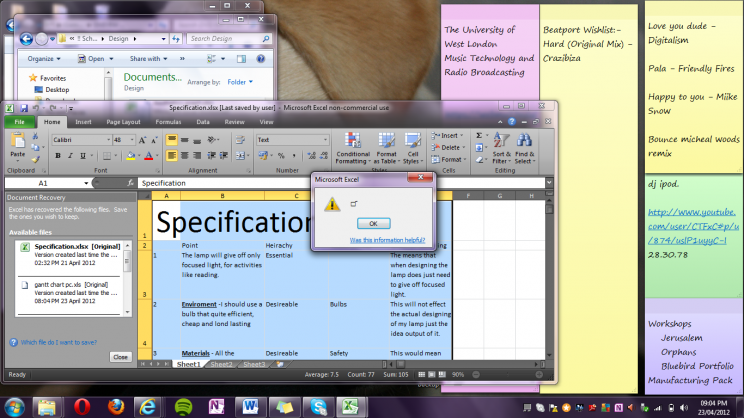Open Firefox from the taskbar
This screenshot has width=744, height=418.
pos(116,407)
